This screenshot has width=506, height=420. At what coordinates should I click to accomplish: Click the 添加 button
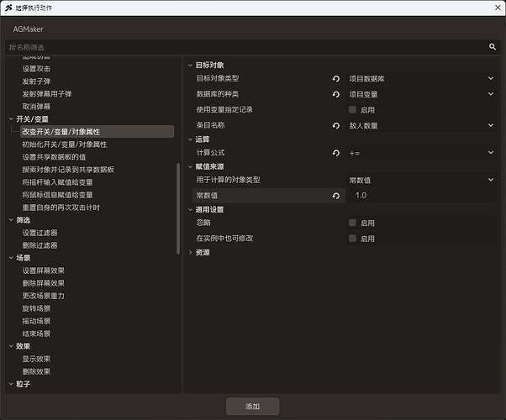point(252,407)
